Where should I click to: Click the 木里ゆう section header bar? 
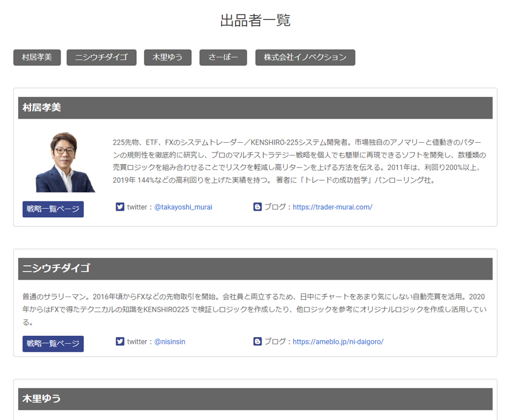[255, 399]
